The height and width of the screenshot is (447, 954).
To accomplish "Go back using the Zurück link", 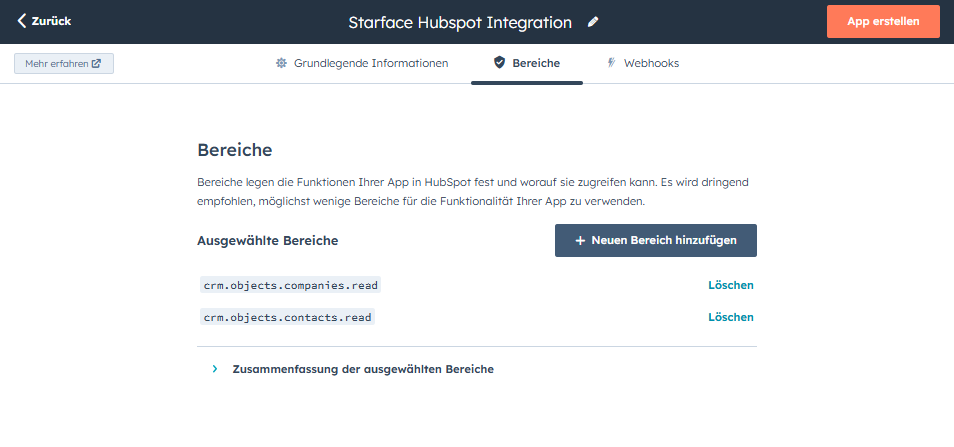I will click(50, 21).
